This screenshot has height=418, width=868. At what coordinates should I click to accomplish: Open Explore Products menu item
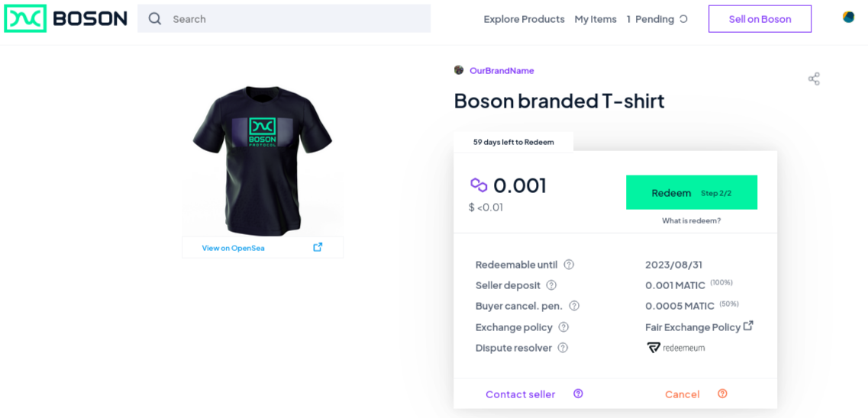524,19
